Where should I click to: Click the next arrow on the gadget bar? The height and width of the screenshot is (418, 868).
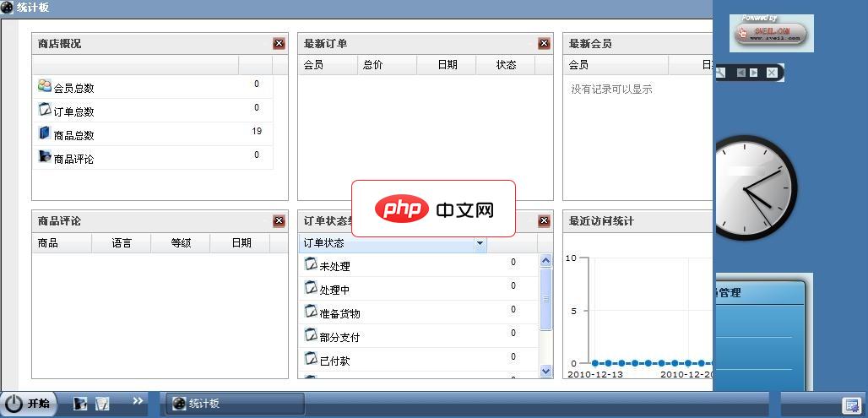click(x=754, y=73)
